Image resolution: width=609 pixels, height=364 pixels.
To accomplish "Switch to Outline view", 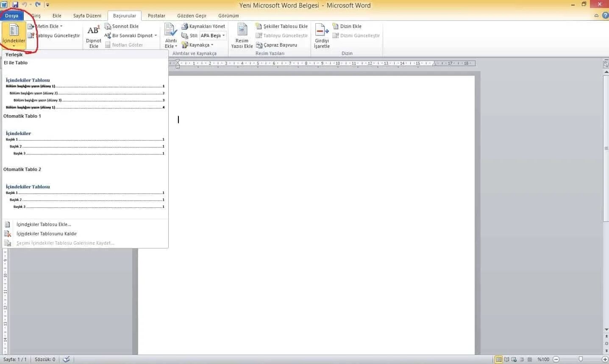I will 522,359.
